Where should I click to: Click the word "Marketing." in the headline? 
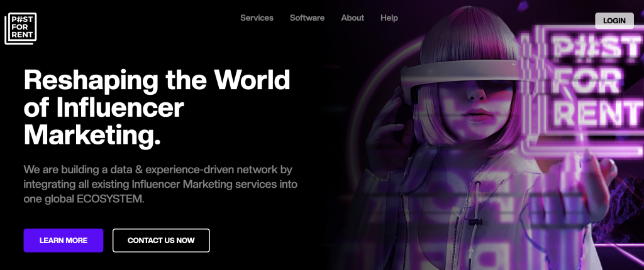point(92,134)
